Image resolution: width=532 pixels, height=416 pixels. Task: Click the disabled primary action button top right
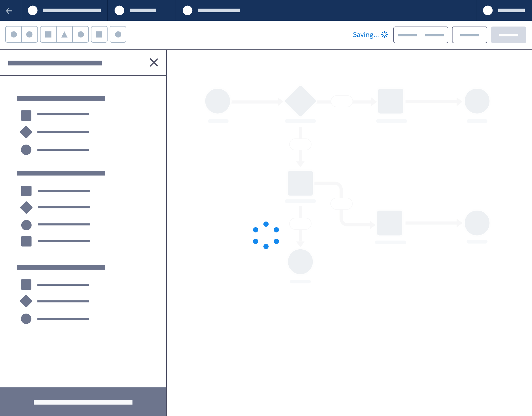point(508,35)
